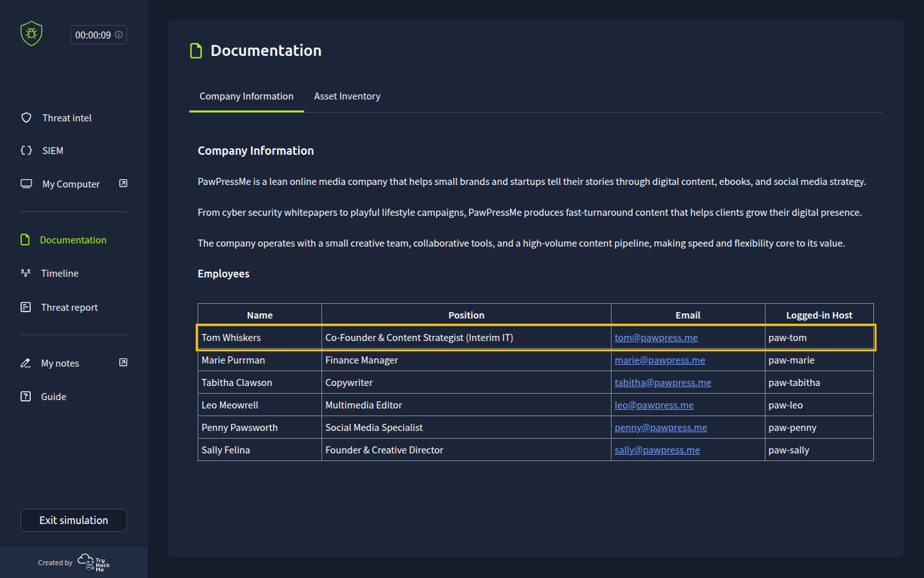
Task: Click leo@pawpress.me email link
Action: click(x=654, y=405)
